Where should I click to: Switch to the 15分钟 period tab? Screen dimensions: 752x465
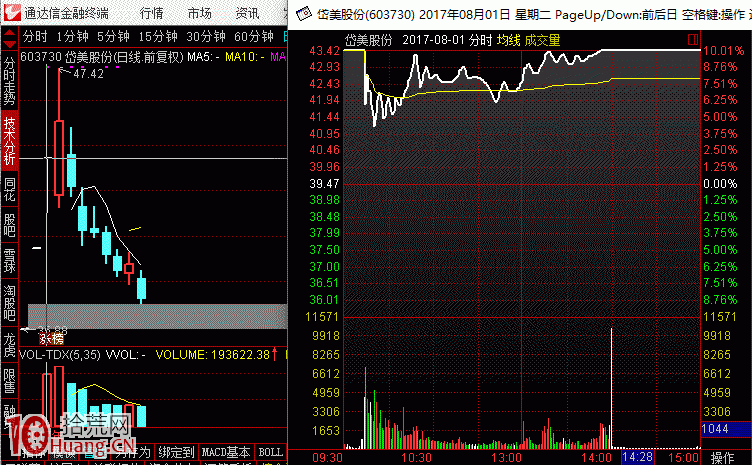(x=158, y=36)
